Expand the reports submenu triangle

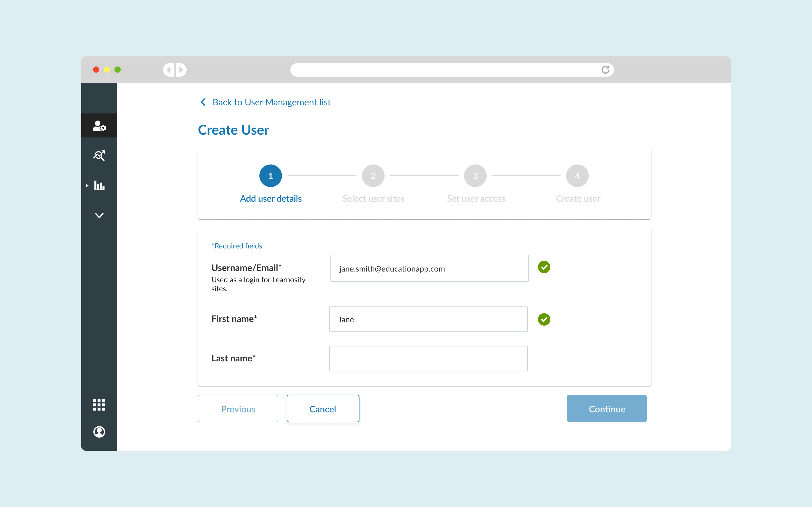(87, 185)
